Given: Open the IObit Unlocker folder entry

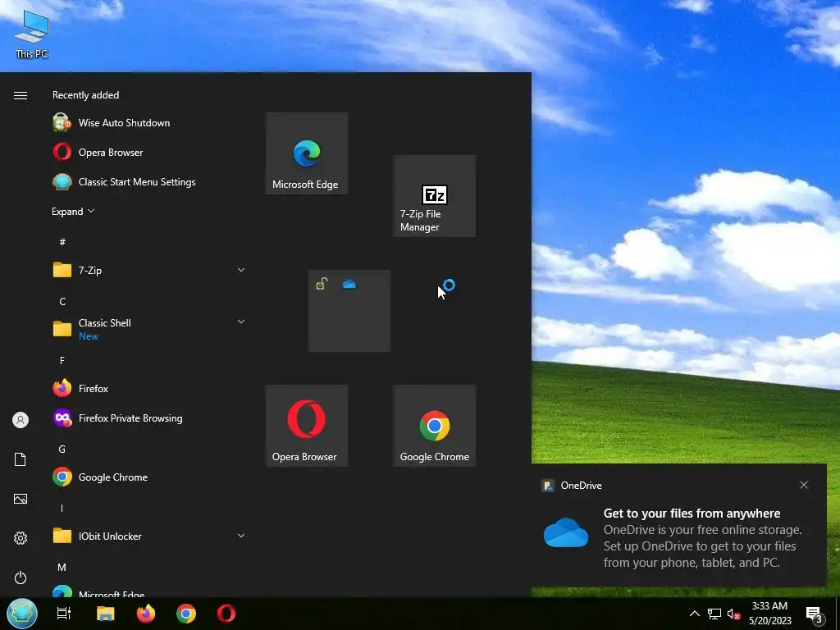Looking at the screenshot, I should (x=149, y=536).
